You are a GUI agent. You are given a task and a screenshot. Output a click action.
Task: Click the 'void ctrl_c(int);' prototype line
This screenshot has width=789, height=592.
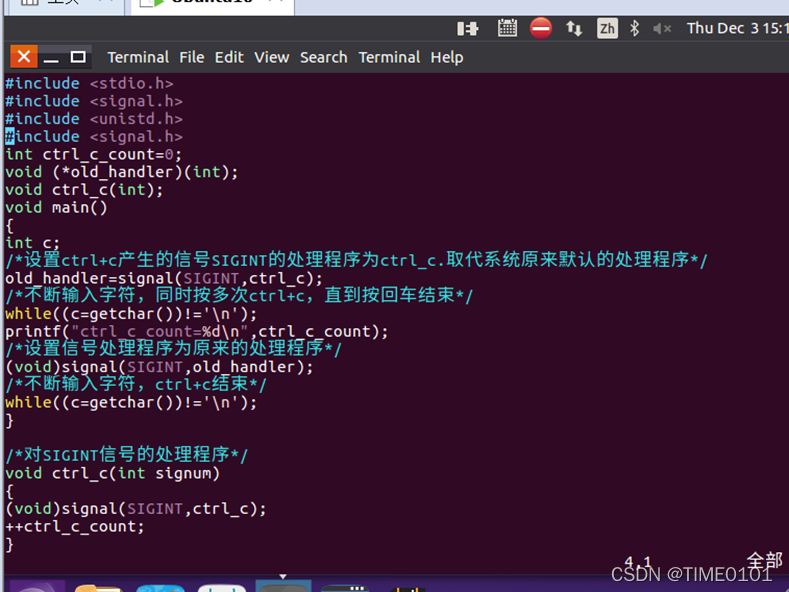[84, 190]
